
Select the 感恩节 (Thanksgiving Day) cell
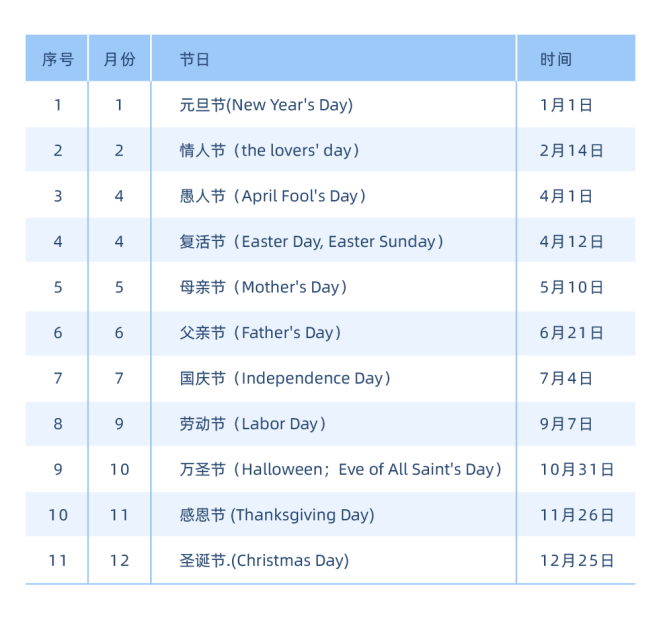[277, 515]
